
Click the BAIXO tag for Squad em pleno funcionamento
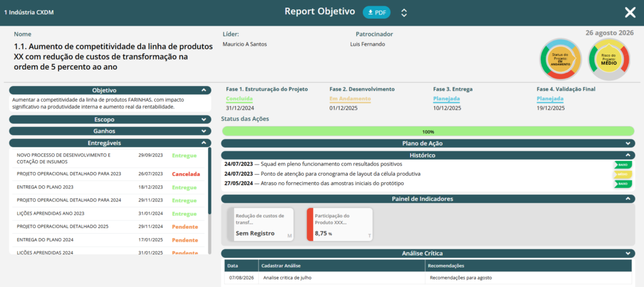(623, 165)
